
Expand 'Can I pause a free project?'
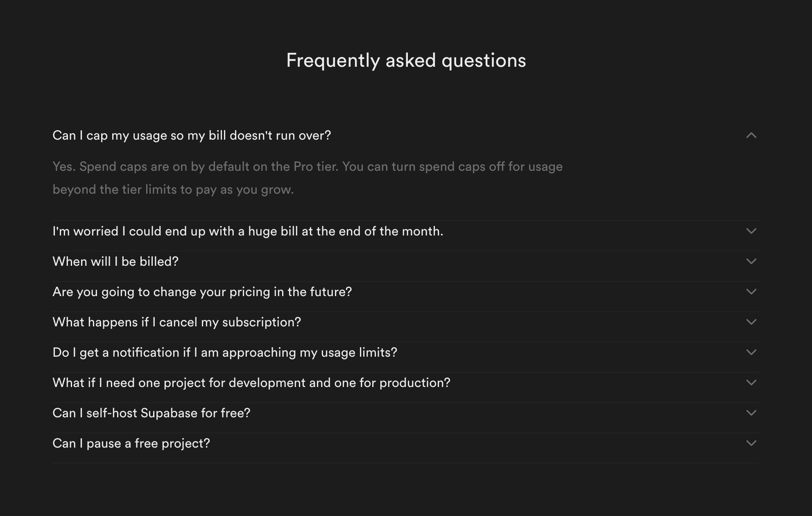click(131, 444)
